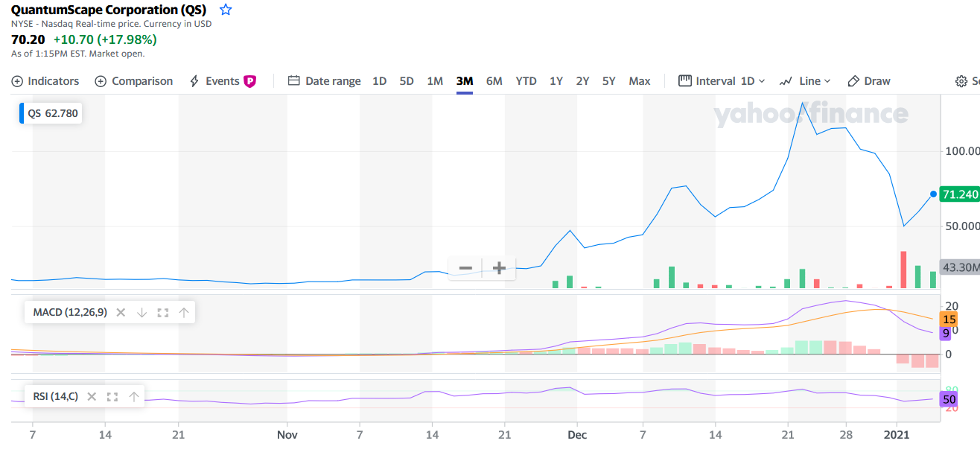The height and width of the screenshot is (461, 980).
Task: Show the Max time range
Action: pos(640,81)
